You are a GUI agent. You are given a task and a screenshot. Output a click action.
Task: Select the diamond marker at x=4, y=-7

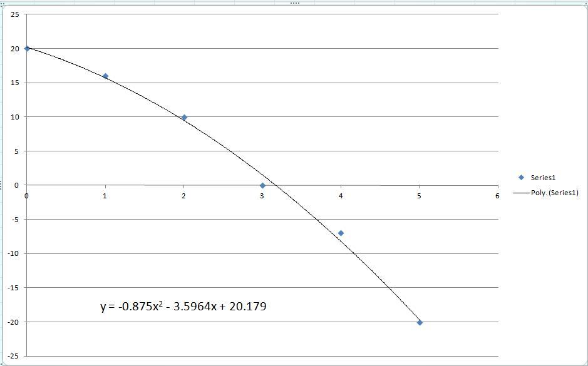[x=341, y=233]
